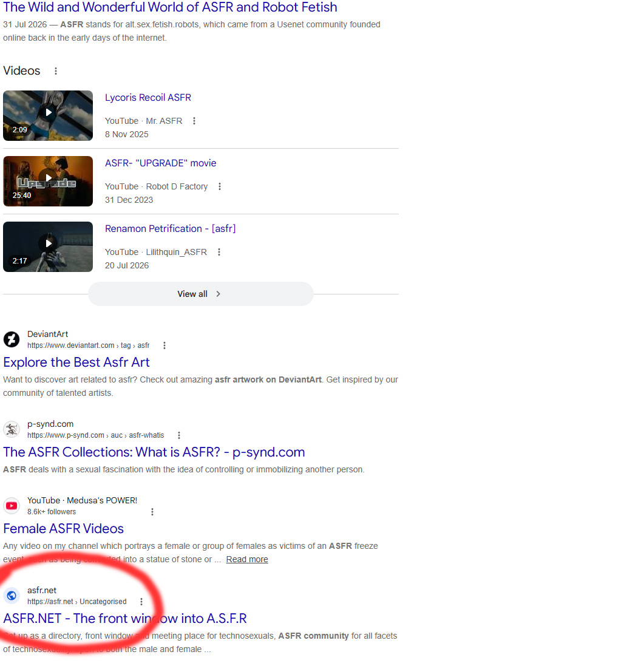Viewport: 644px width, 663px height.
Task: Play the Renamon Petrification video thumbnail
Action: tap(48, 246)
